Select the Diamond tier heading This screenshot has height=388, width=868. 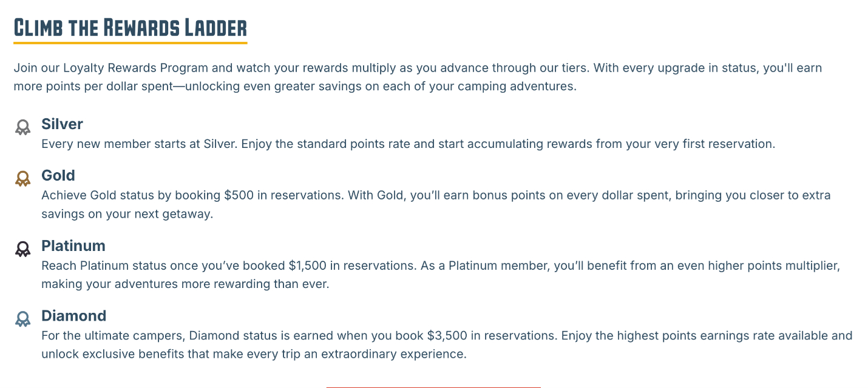point(73,316)
